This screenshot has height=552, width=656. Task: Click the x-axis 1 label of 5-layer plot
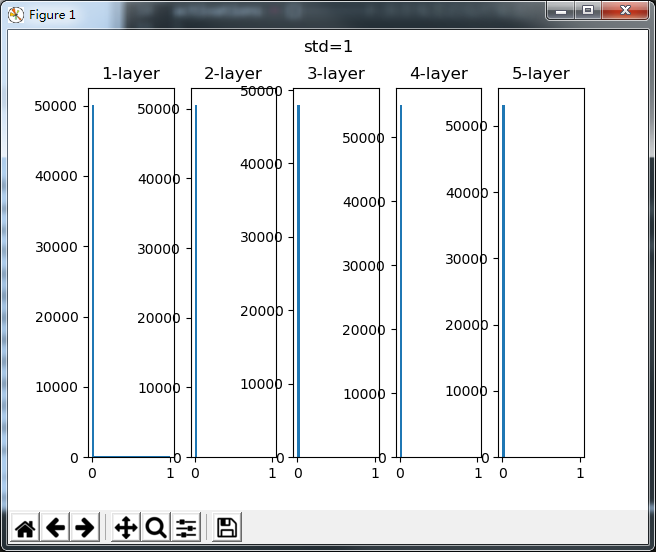point(580,473)
